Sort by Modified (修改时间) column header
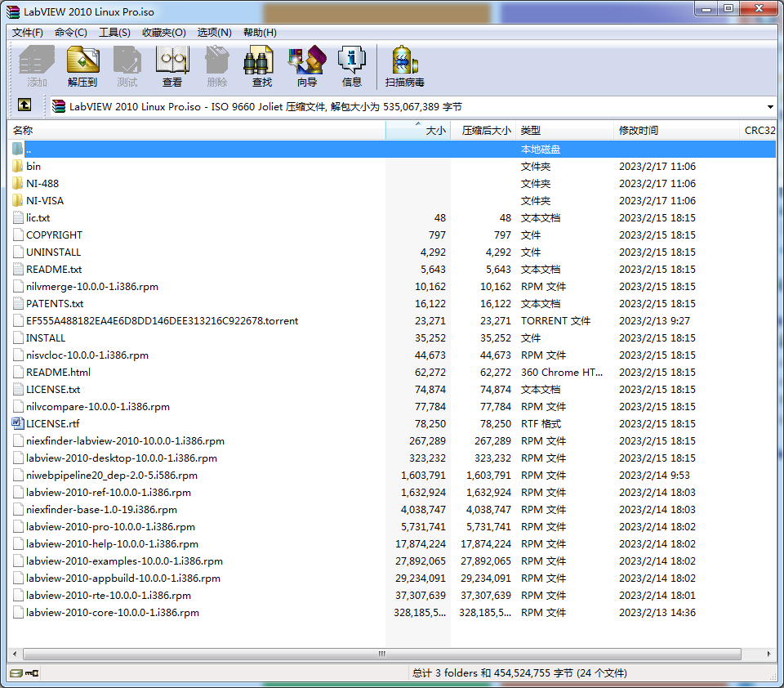The width and height of the screenshot is (784, 688). point(676,130)
